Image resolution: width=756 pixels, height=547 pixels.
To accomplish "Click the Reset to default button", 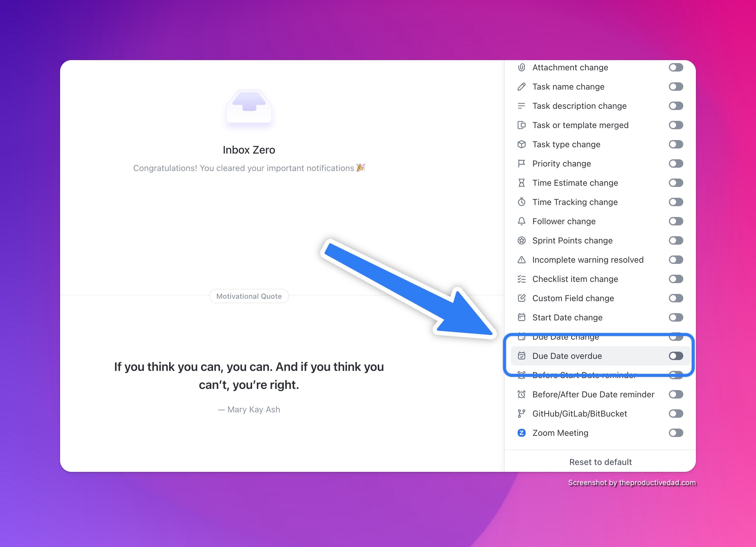I will click(600, 462).
